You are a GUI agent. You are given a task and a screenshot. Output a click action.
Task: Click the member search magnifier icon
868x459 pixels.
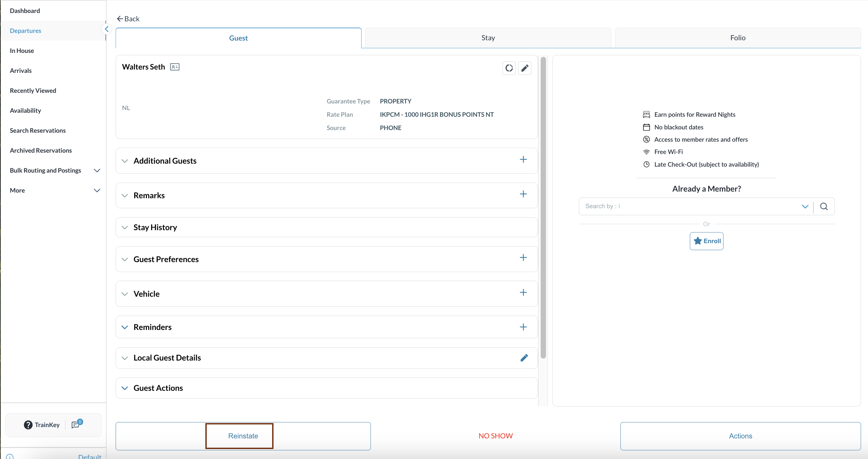tap(823, 207)
